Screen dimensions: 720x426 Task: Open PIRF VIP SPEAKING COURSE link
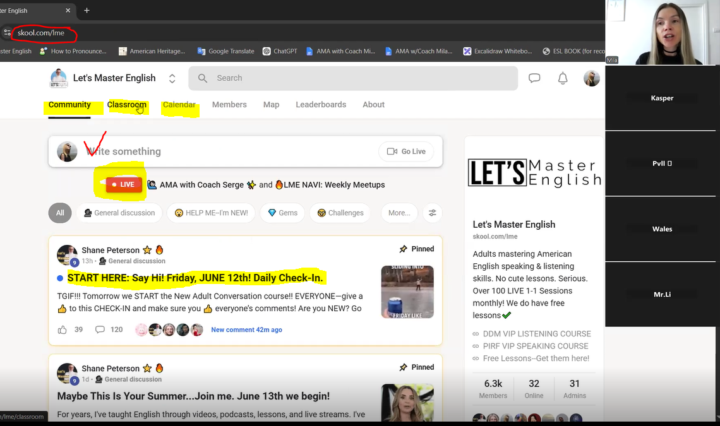535,346
